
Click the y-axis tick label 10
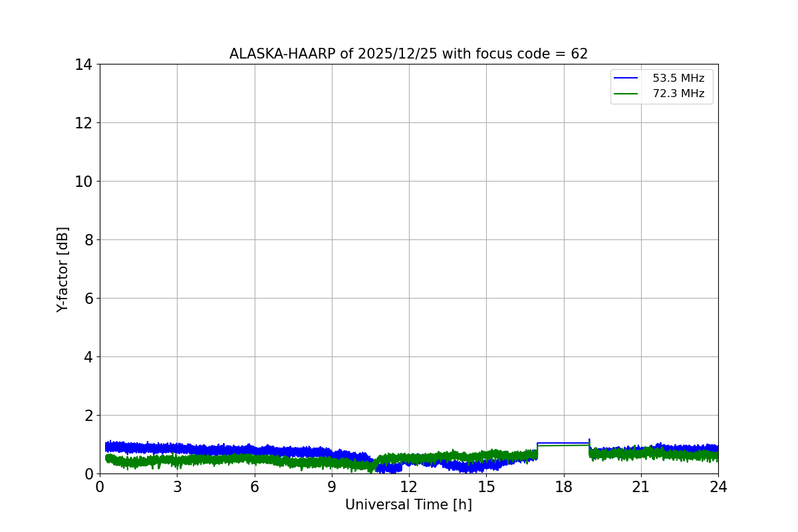point(83,182)
